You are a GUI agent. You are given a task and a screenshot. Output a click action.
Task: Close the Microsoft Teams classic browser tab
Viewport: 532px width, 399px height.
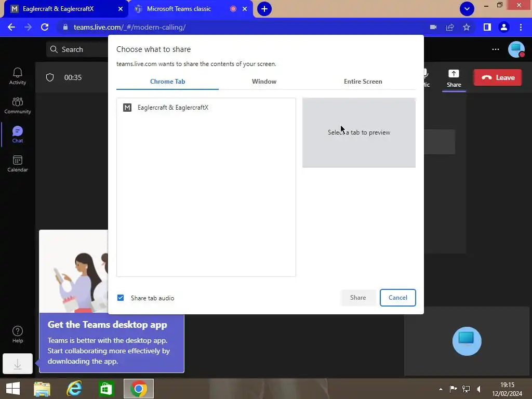point(245,9)
